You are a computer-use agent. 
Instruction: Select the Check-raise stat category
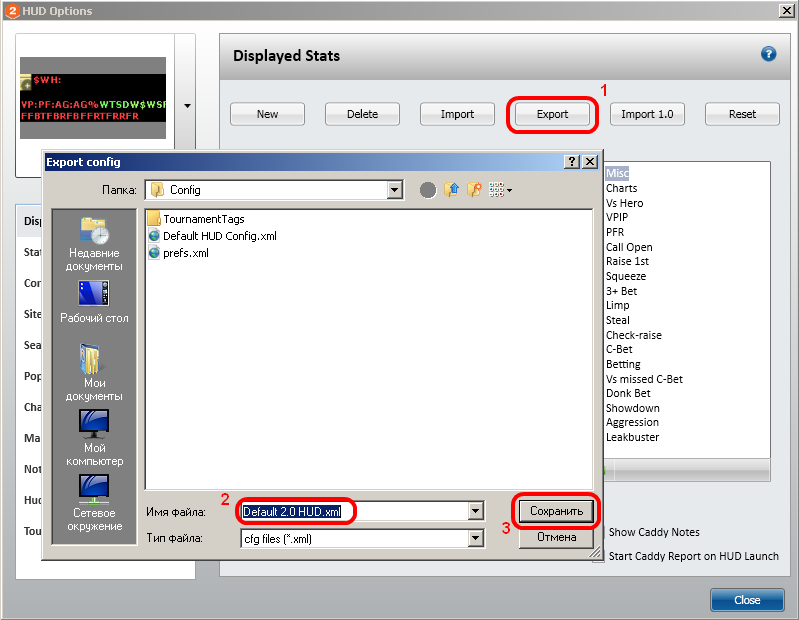click(x=633, y=335)
